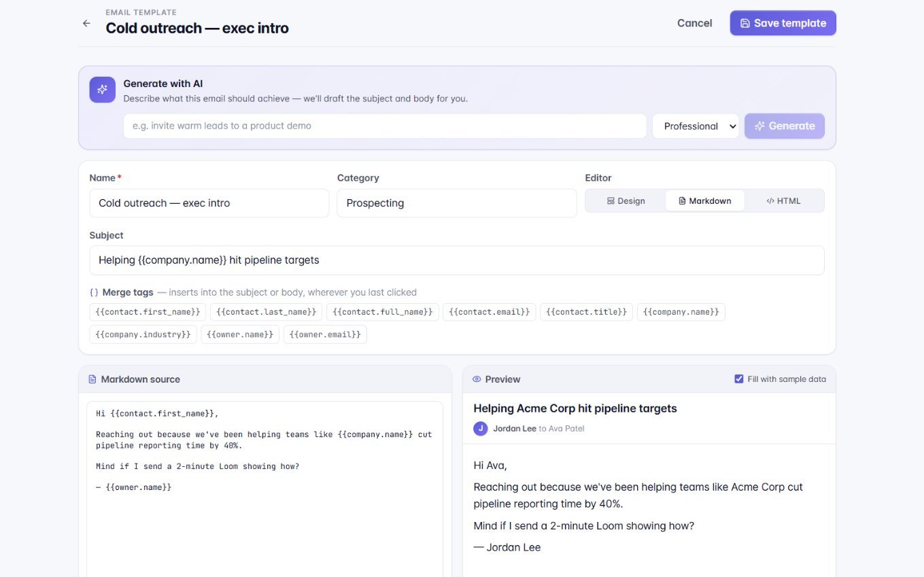The image size is (924, 577).
Task: Click the curly braces Merge tags icon
Action: coord(94,292)
